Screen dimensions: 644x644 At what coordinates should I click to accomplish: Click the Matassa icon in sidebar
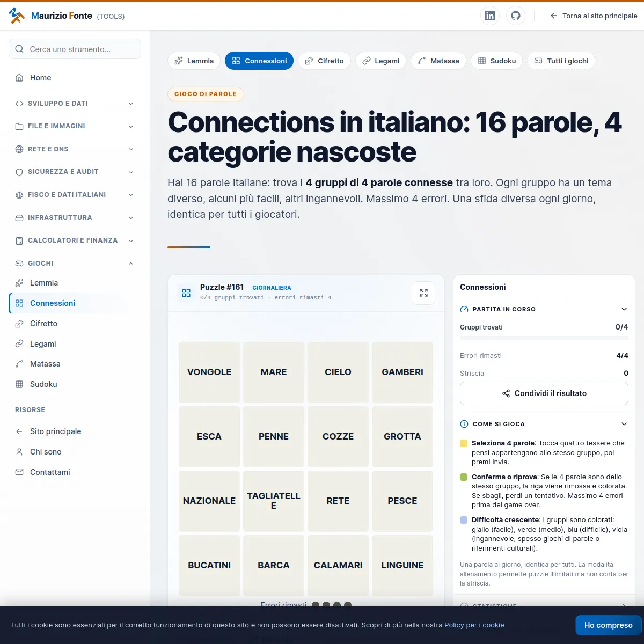[19, 364]
